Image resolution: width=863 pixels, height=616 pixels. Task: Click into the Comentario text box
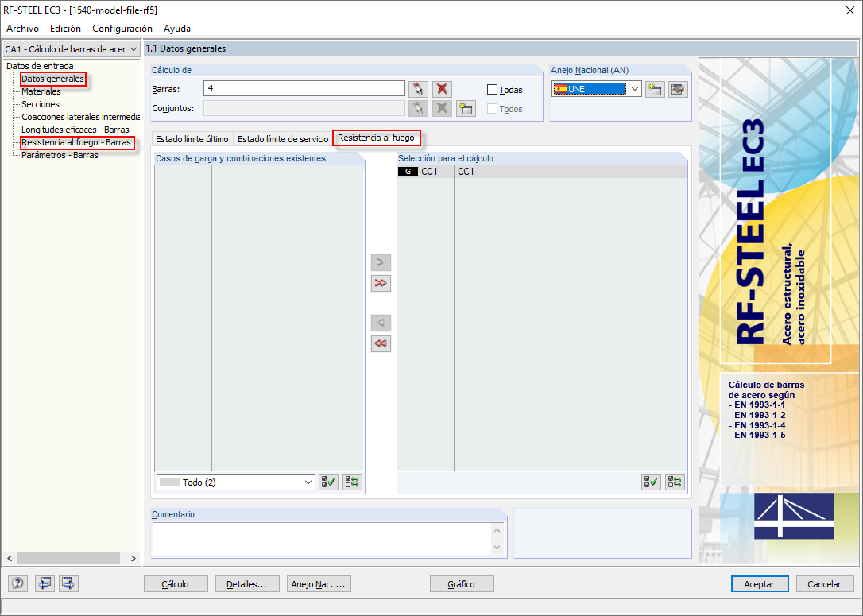click(x=323, y=538)
